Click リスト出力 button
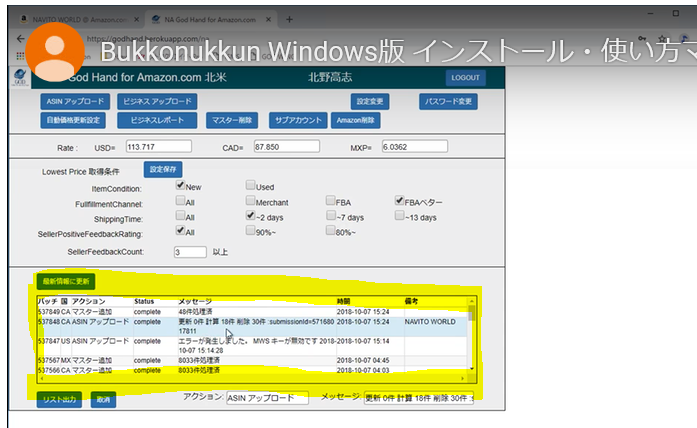697x428 pixels. [x=59, y=400]
